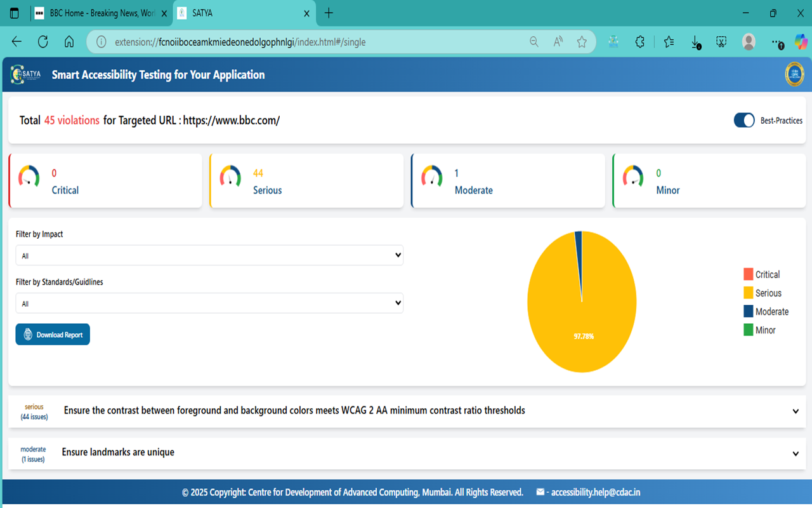
Task: Open a new browser tab
Action: pyautogui.click(x=329, y=13)
